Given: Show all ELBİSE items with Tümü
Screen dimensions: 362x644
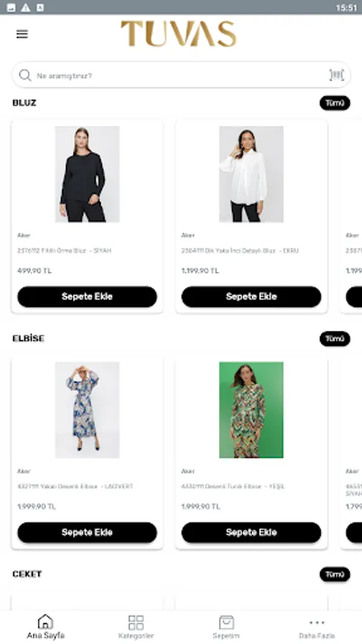Looking at the screenshot, I should click(x=335, y=339).
